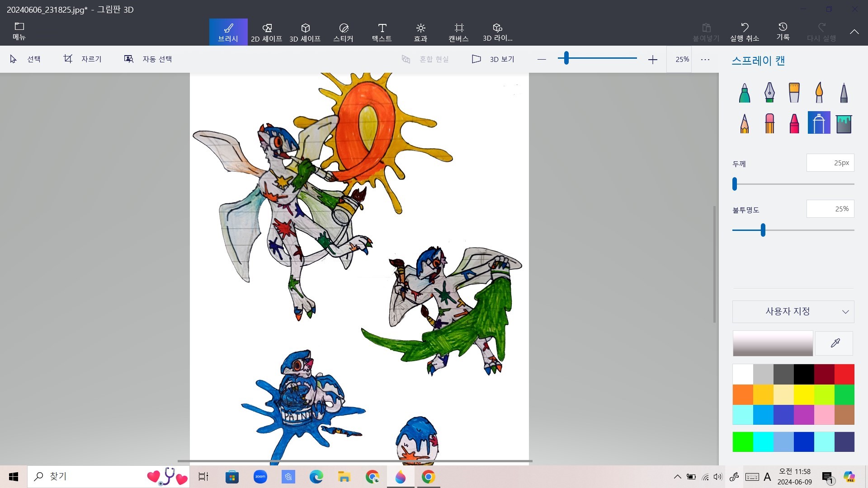Click the undo button
Screen dimensions: 868x488
point(744,32)
